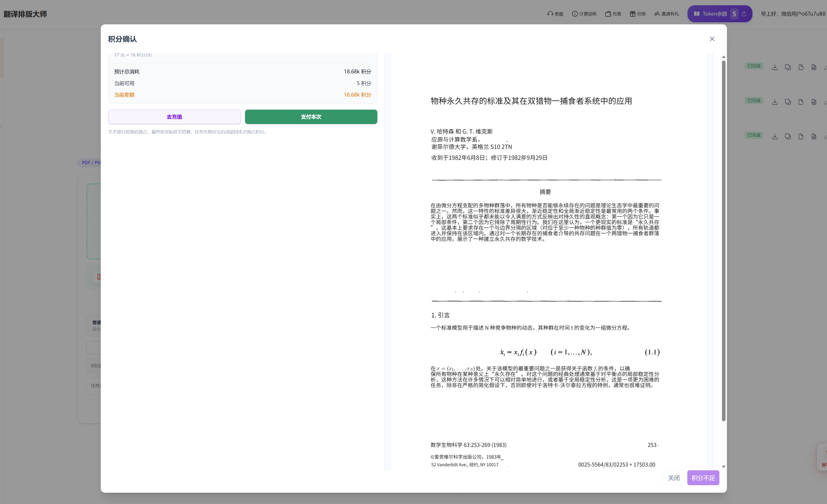827x504 pixels.
Task: Click the preview pane vertical scrollbar thumb
Action: tap(724, 240)
